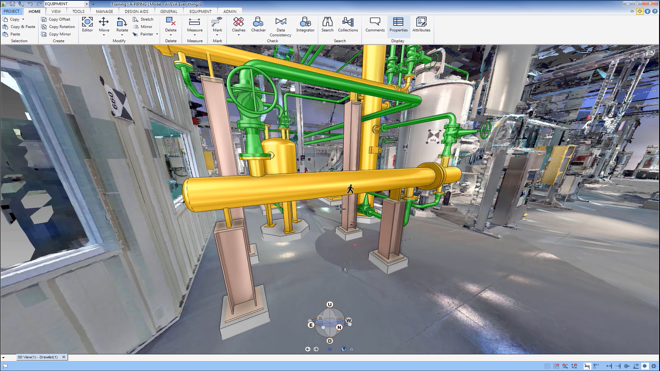
Task: Click Paste in Selection group
Action: (11, 34)
